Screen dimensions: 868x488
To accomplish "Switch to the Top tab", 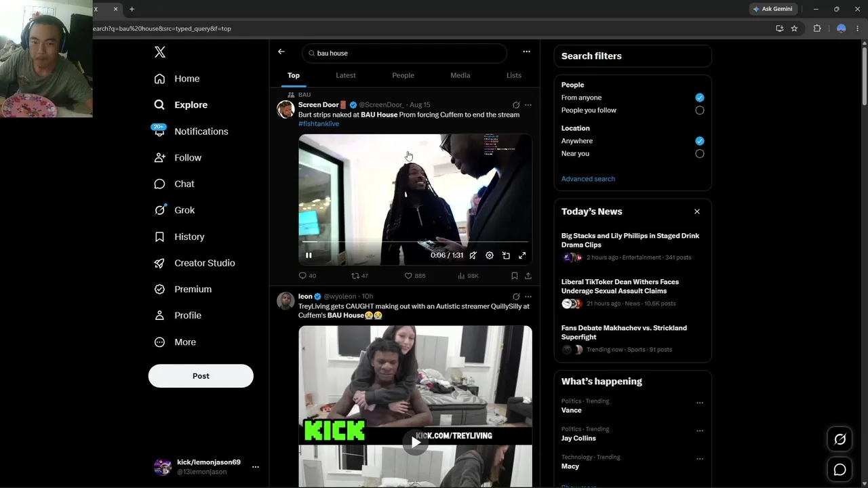I will [x=294, y=75].
